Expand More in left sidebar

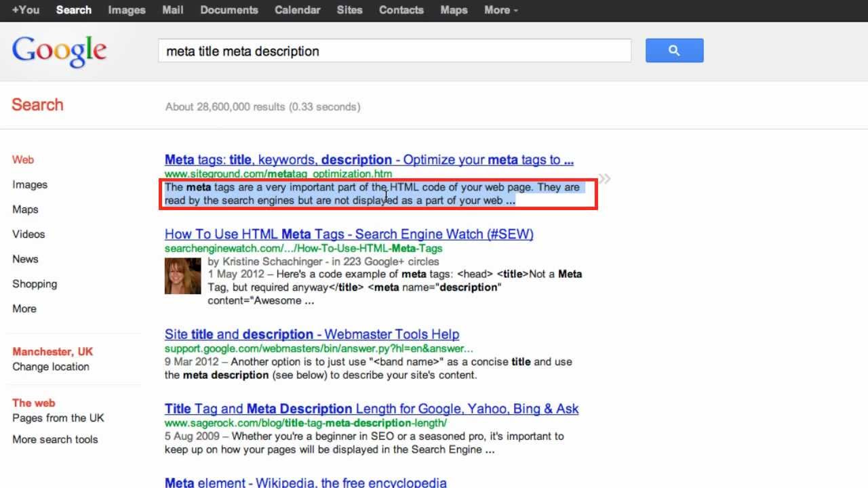tap(24, 308)
